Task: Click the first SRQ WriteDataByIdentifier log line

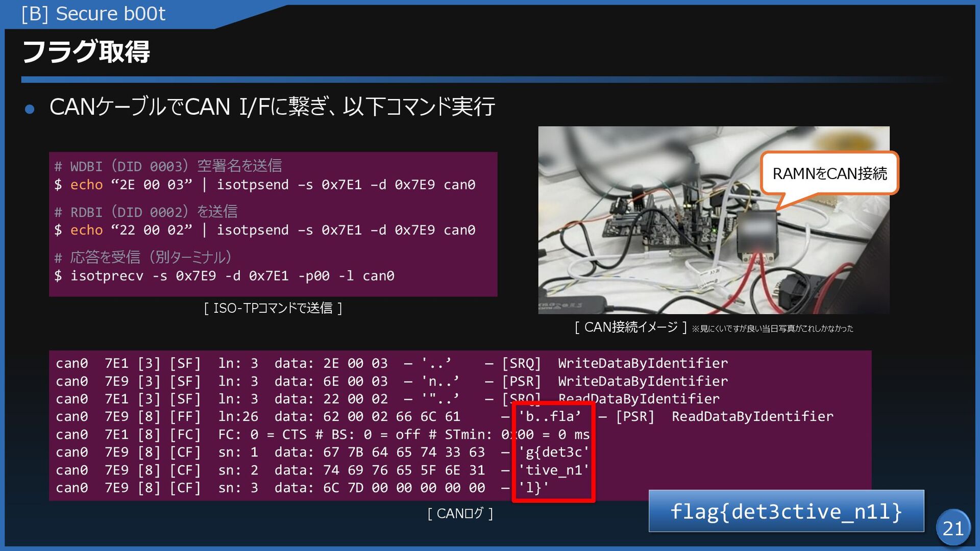Action: [x=391, y=363]
